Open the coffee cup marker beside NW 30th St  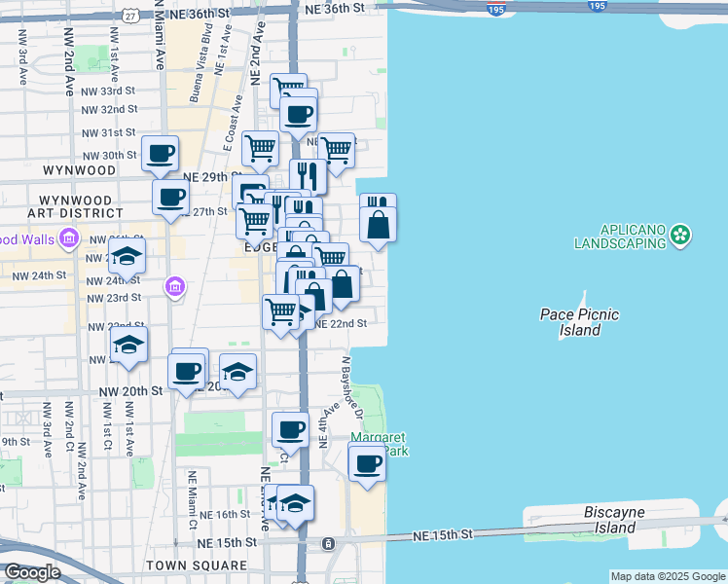[x=161, y=156]
